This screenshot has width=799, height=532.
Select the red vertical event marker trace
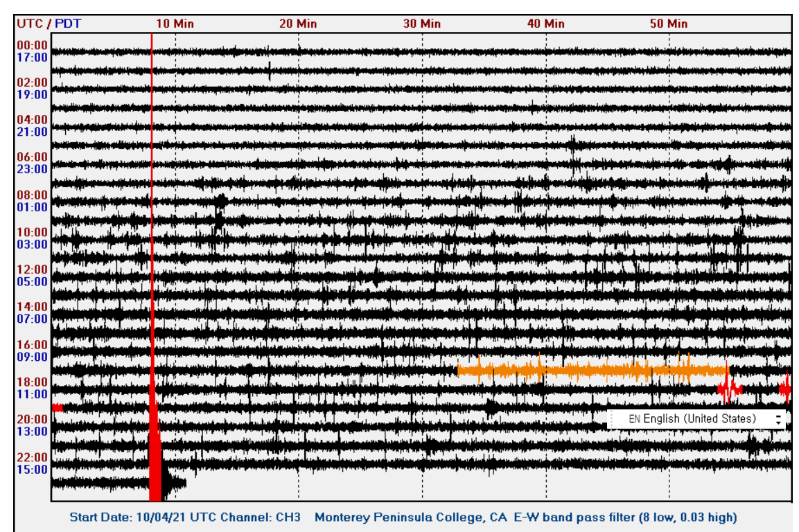tap(153, 208)
